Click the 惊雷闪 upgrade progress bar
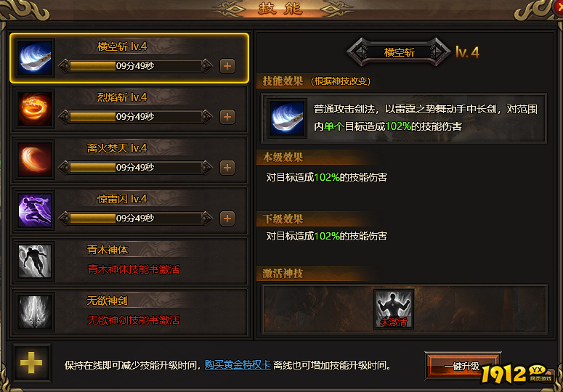The height and width of the screenshot is (392, 563). 135,218
